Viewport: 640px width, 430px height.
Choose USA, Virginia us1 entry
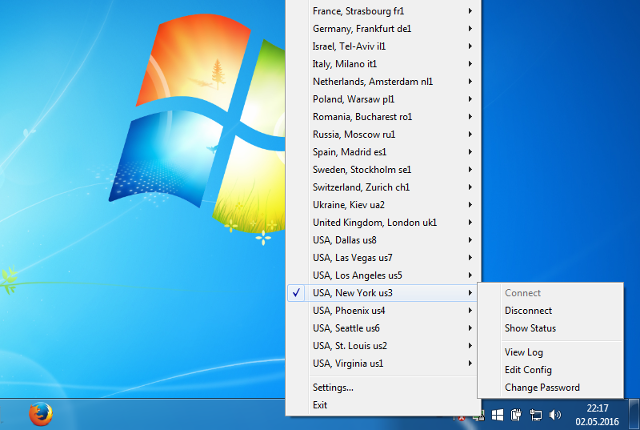[382, 363]
